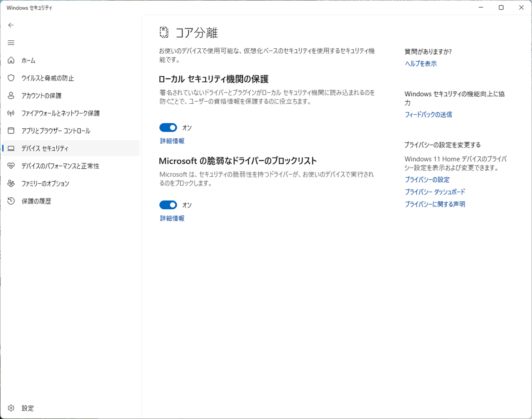
Task: Click the back arrow icon
Action: pyautogui.click(x=11, y=25)
